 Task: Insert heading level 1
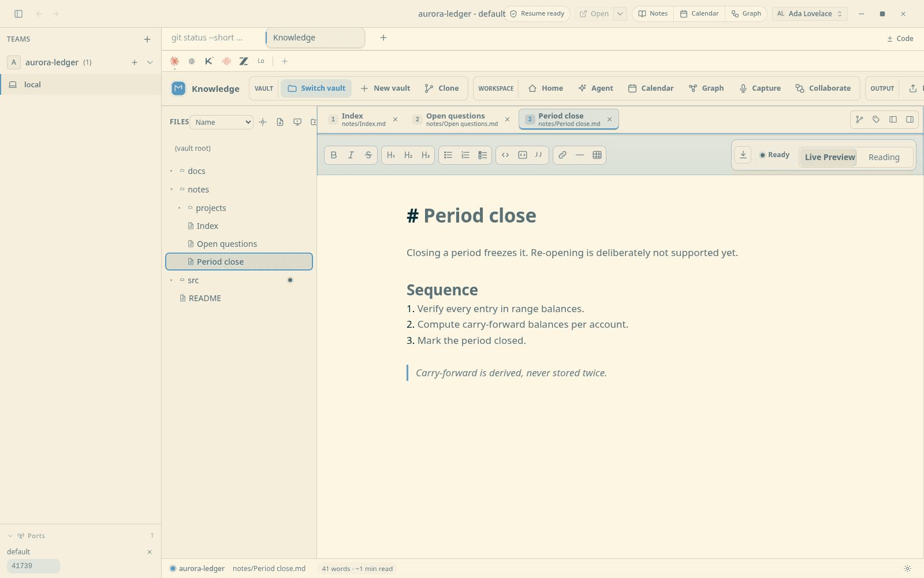point(391,155)
